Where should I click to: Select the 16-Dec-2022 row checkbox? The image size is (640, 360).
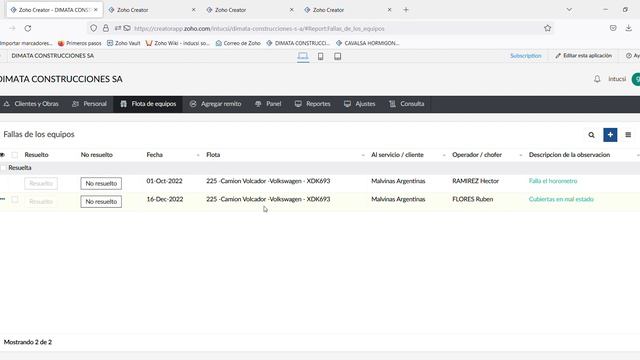click(15, 199)
